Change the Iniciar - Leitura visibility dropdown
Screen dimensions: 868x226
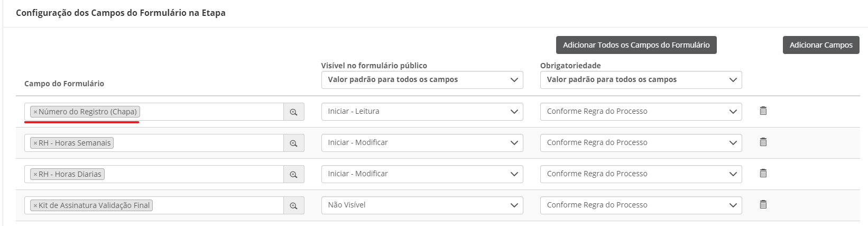pyautogui.click(x=422, y=112)
